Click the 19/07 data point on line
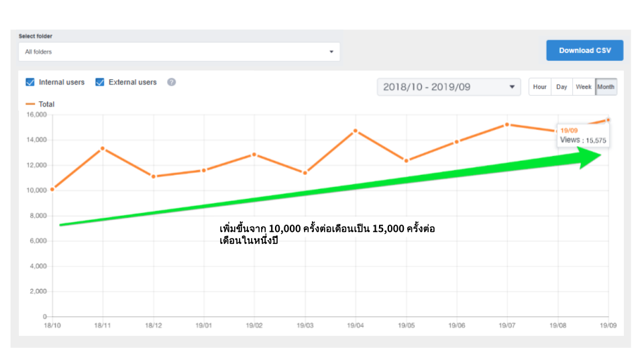 507,125
